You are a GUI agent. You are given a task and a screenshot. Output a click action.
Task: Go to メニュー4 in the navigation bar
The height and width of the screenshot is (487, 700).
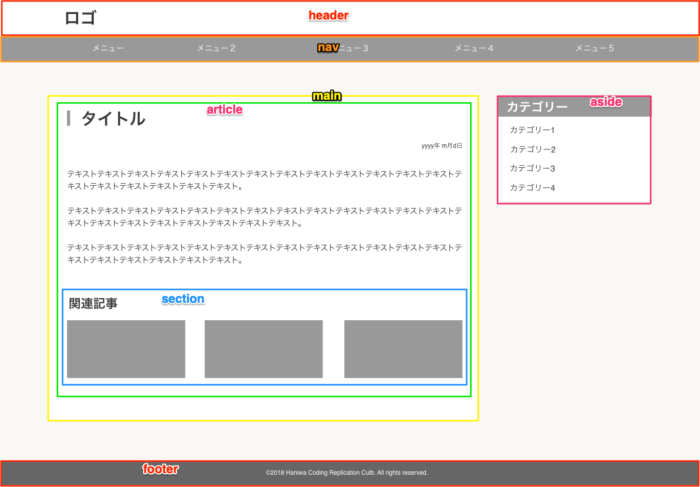coord(474,48)
